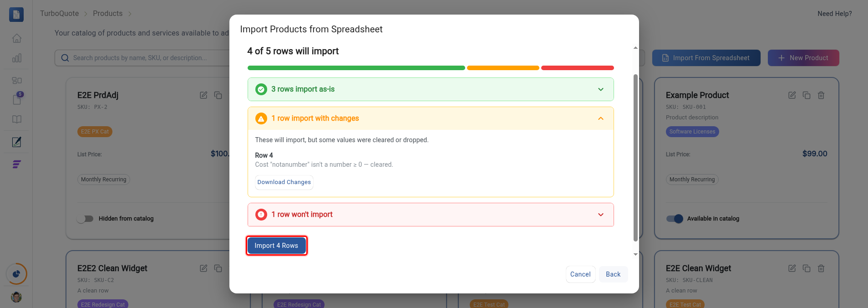Edit the E2E2 Clean Widget product
868x308 pixels.
(203, 268)
